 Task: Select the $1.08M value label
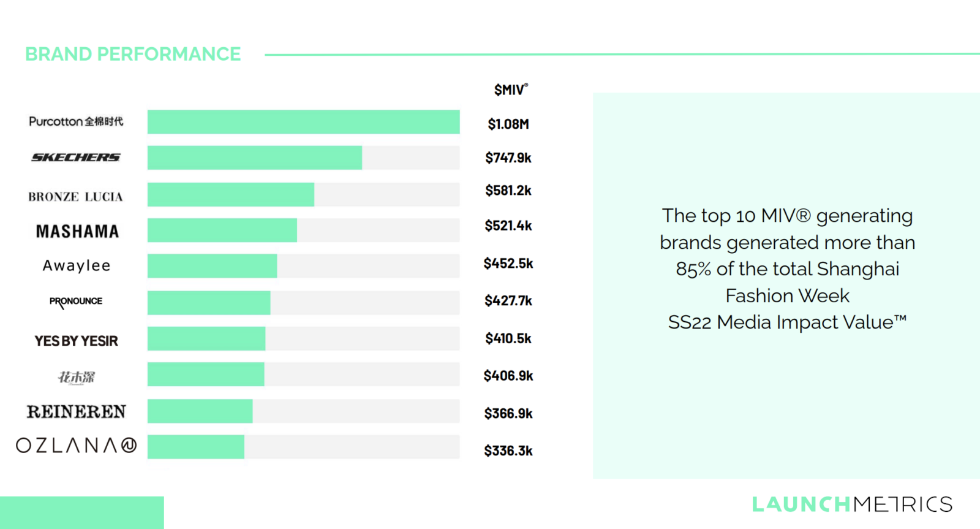click(x=508, y=124)
